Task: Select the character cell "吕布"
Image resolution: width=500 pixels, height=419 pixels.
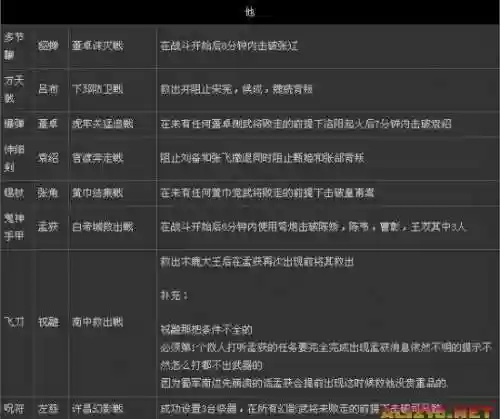Action: [x=48, y=89]
